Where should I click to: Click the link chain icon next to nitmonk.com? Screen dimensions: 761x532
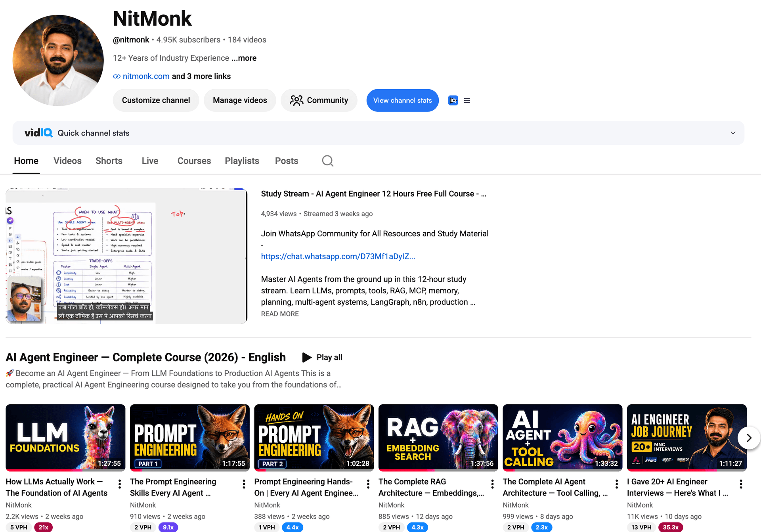117,77
